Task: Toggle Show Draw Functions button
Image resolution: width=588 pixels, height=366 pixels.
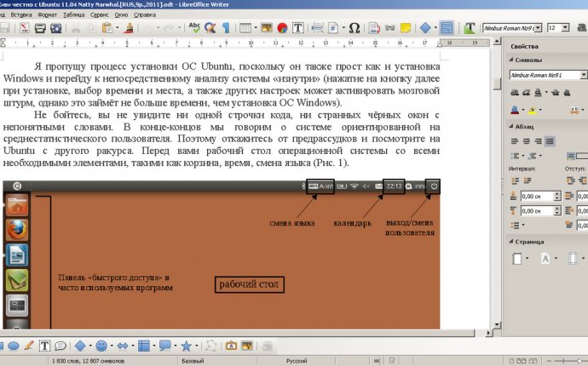Action: (x=447, y=28)
